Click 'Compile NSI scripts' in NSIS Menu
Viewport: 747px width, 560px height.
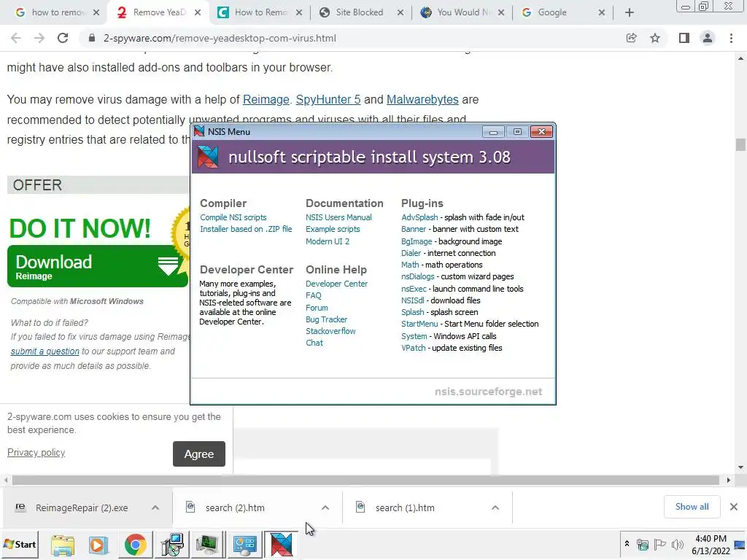tap(233, 217)
